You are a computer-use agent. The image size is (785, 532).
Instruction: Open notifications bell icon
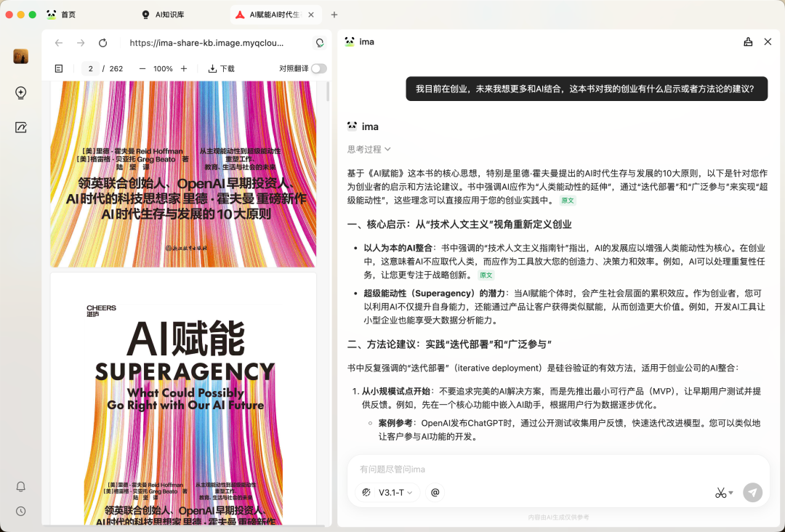pyautogui.click(x=20, y=486)
